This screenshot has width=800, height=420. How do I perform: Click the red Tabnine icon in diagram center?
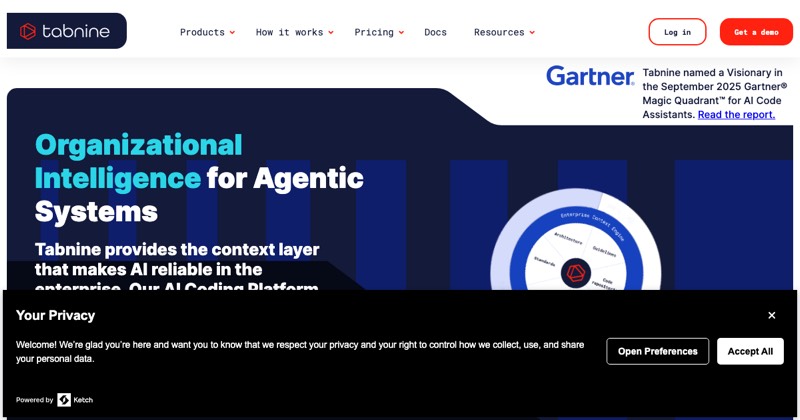click(576, 273)
